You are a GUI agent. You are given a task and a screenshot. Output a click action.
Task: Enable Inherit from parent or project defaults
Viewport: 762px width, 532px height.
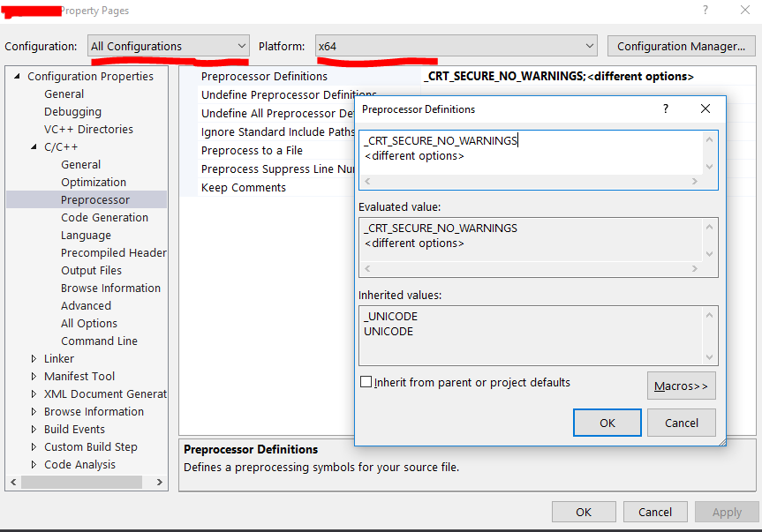point(366,382)
